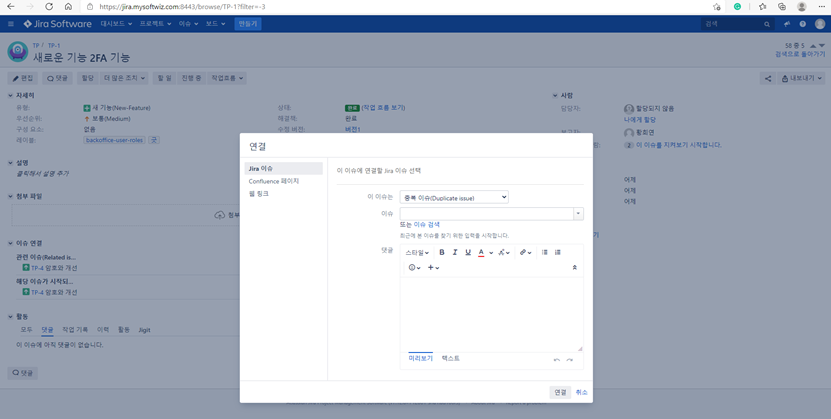
Task: Select the Confluence 페이지 tab
Action: (x=274, y=181)
